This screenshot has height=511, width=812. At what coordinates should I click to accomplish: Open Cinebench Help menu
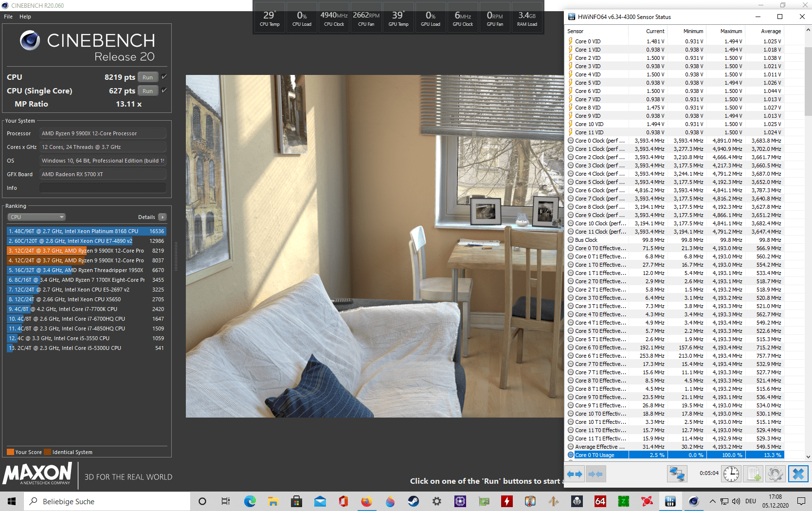click(25, 17)
